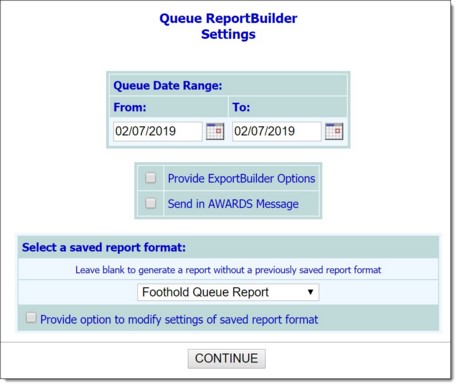Select the Send in AWARDS Message label
The image size is (458, 386).
coord(233,204)
